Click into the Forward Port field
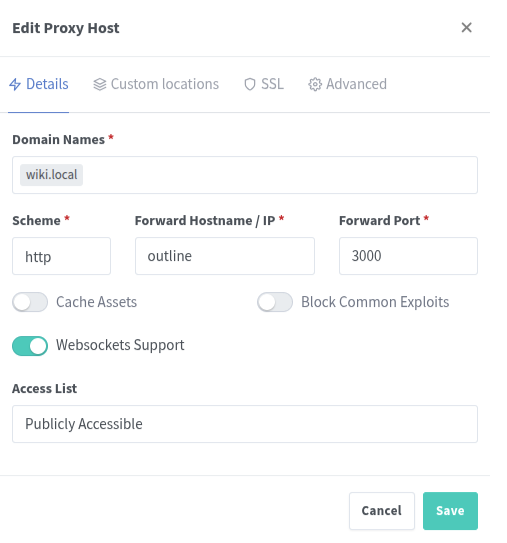This screenshot has height=543, width=507. 408,256
